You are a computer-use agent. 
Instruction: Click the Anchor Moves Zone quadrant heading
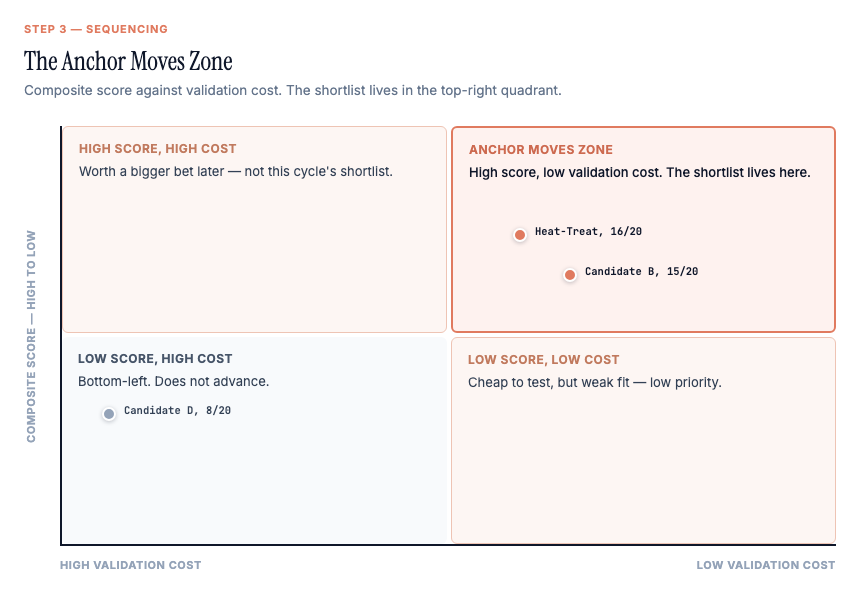541,150
